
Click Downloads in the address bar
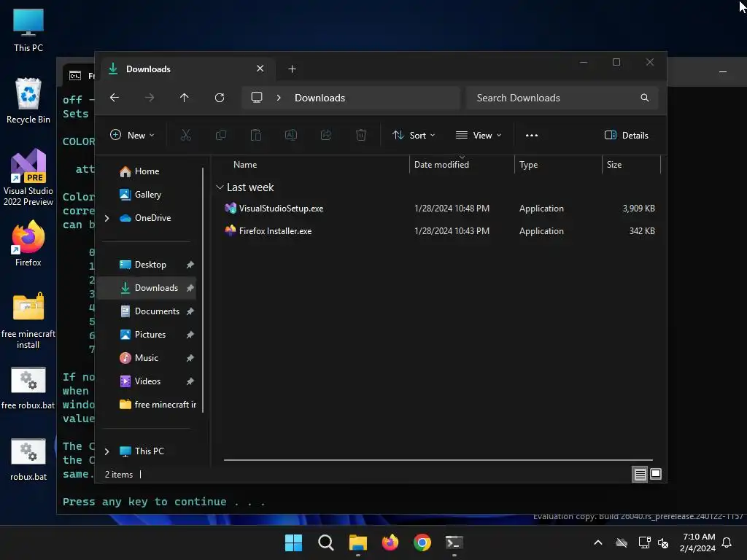320,98
